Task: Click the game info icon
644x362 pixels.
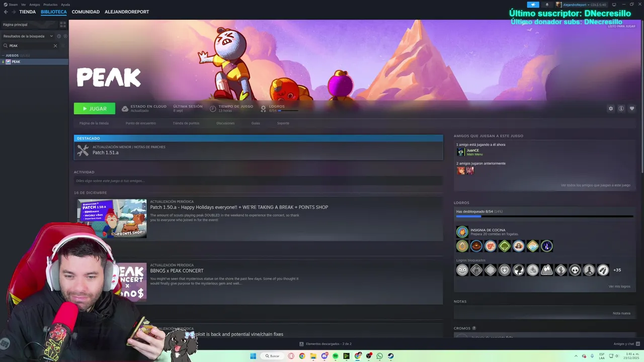Action: 621,109
